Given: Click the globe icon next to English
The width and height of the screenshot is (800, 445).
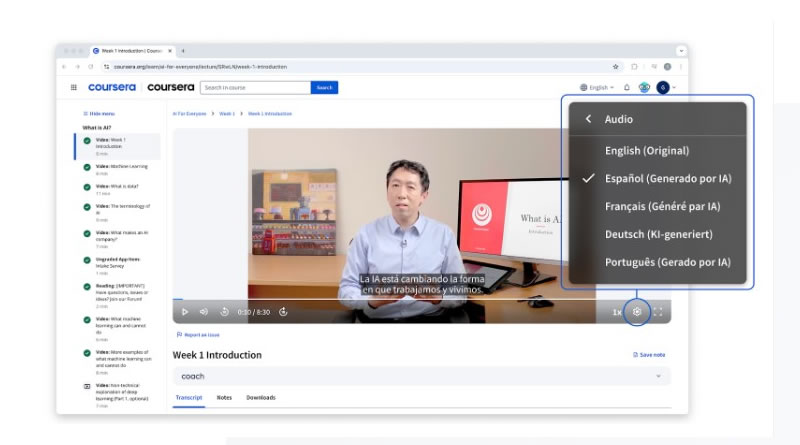Looking at the screenshot, I should 583,87.
